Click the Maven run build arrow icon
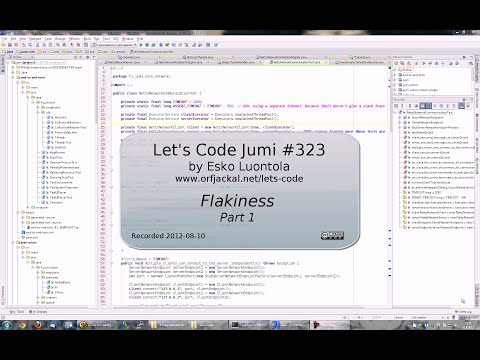The height and width of the screenshot is (360, 480). [424, 63]
